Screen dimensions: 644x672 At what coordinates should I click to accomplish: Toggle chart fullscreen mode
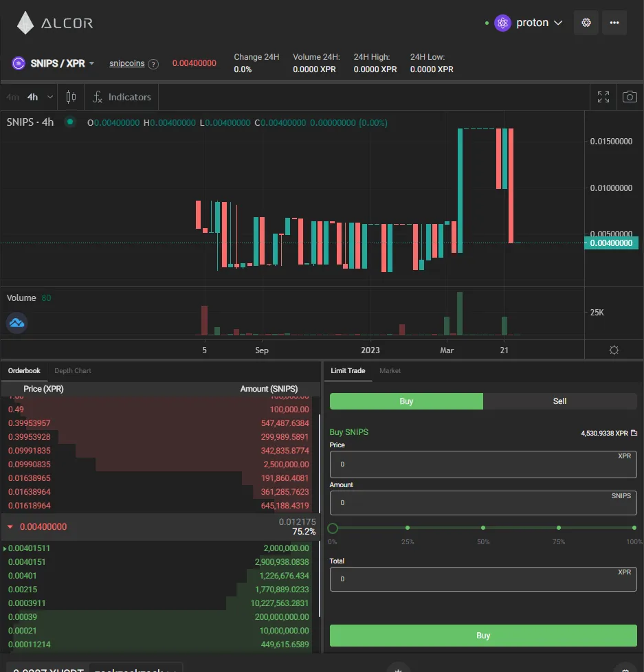click(x=603, y=97)
